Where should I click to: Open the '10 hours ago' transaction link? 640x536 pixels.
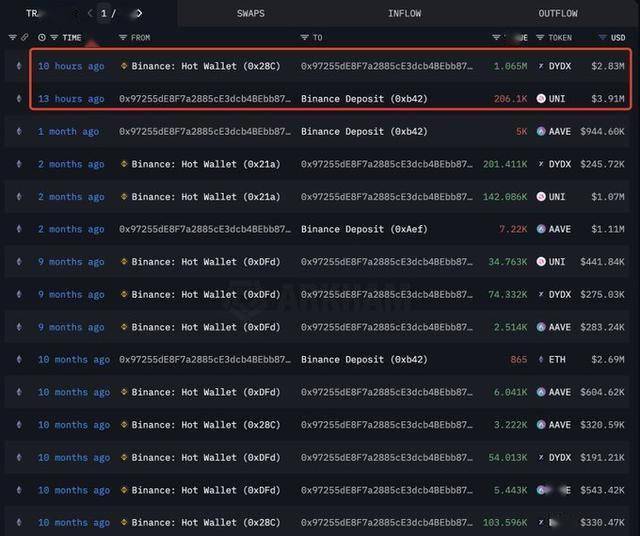click(x=71, y=66)
